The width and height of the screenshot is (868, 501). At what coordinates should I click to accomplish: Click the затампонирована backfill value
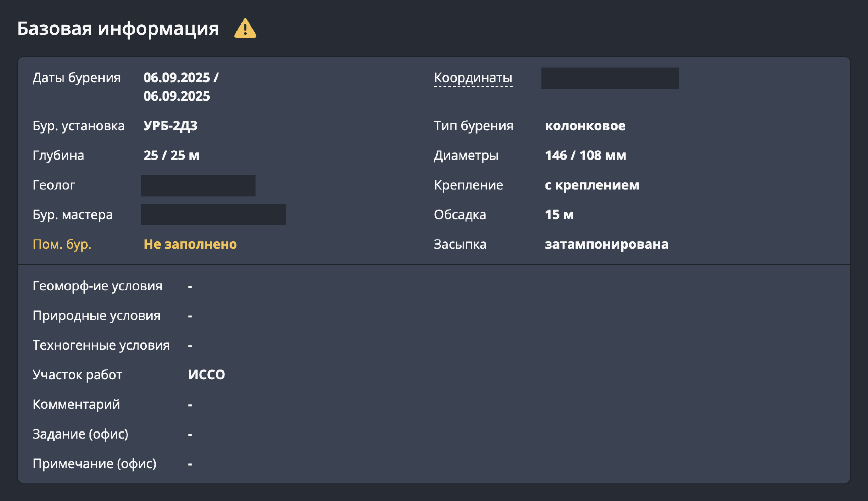[x=606, y=244]
